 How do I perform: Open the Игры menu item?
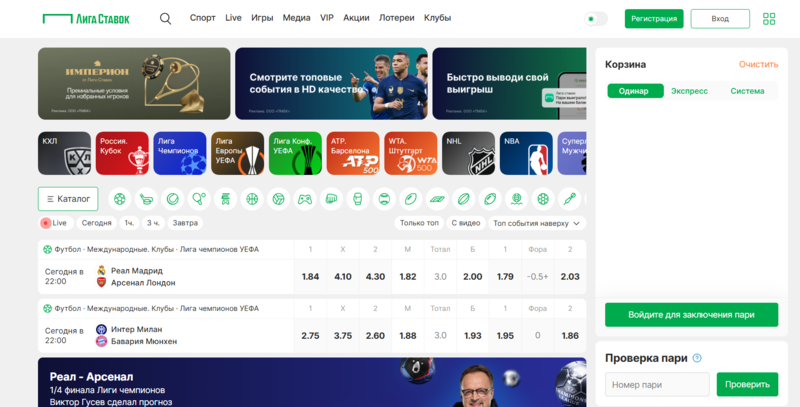tap(262, 18)
